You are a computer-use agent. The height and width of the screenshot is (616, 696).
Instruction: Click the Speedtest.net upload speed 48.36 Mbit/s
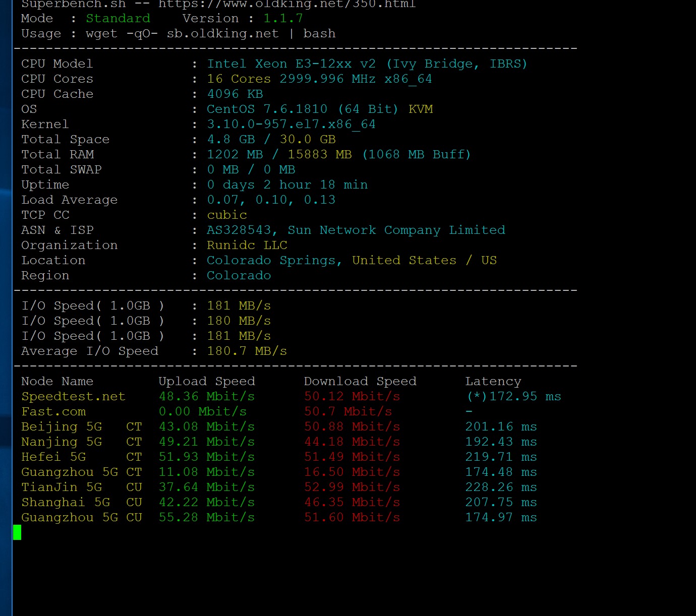(207, 397)
